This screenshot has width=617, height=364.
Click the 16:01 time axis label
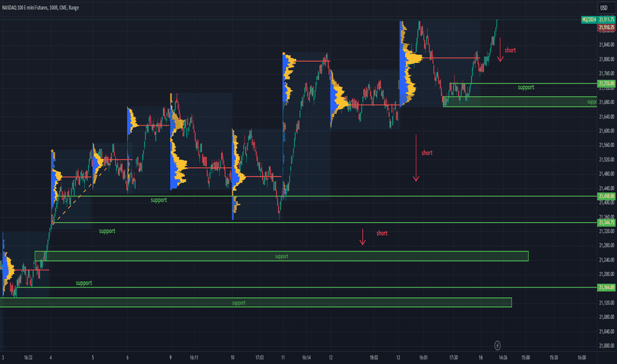click(423, 357)
